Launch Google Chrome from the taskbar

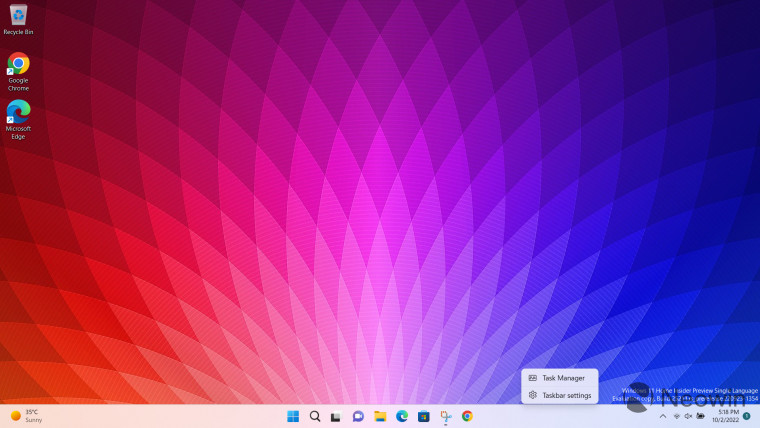coord(467,416)
